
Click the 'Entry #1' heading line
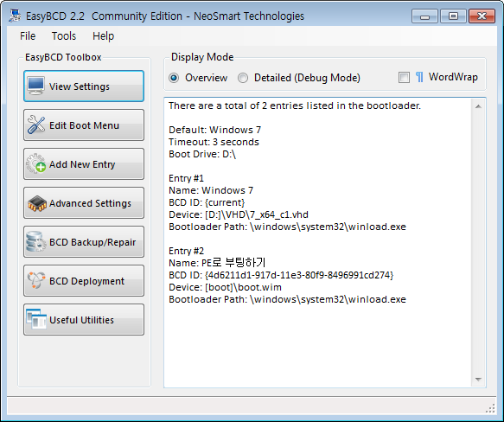tap(186, 178)
